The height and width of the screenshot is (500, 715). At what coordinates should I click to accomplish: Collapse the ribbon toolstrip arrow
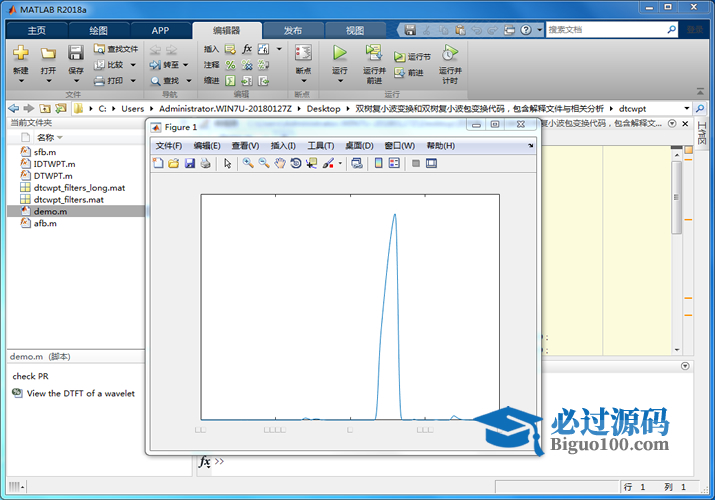coord(700,92)
